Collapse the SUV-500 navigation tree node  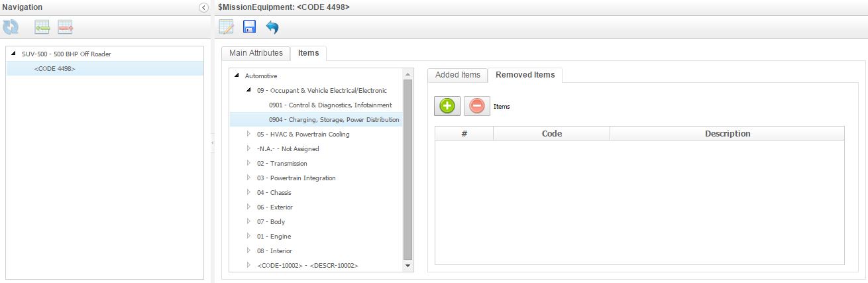(14, 54)
